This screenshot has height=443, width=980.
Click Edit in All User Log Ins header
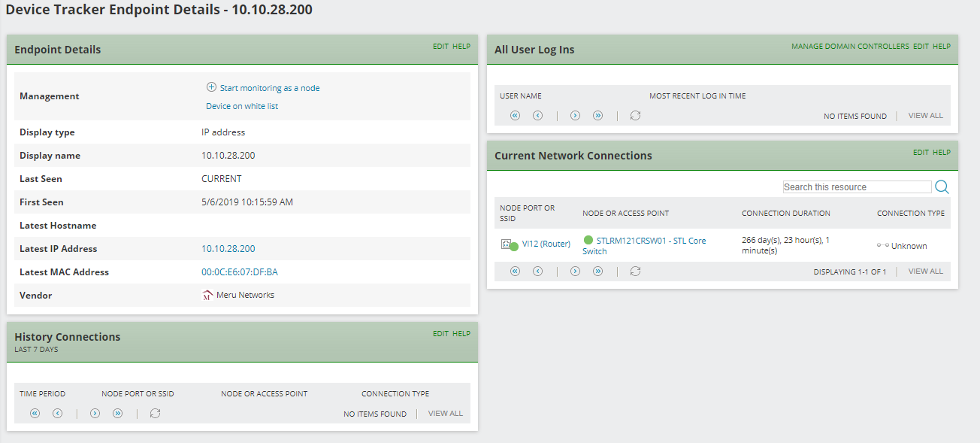[921, 47]
